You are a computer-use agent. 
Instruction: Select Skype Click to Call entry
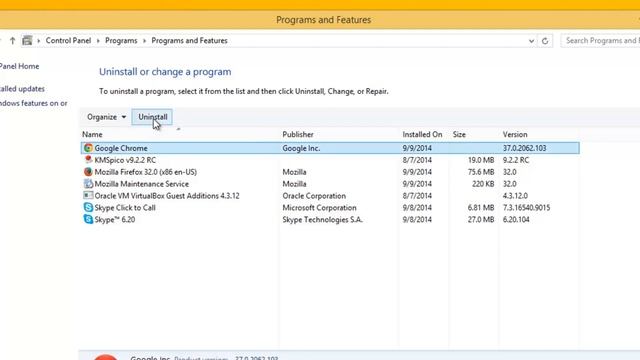(x=125, y=207)
